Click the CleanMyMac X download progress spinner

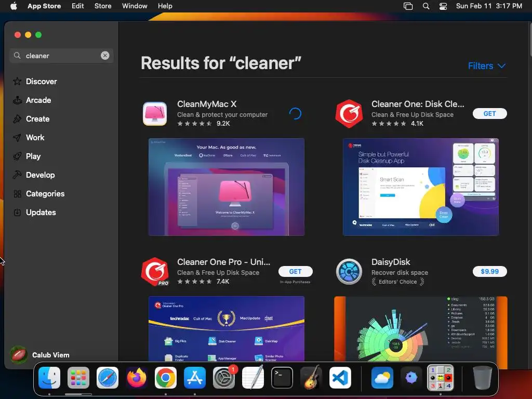coord(295,114)
